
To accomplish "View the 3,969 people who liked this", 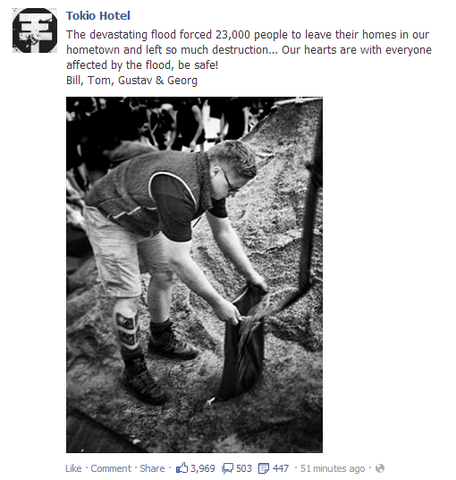I will (x=203, y=468).
